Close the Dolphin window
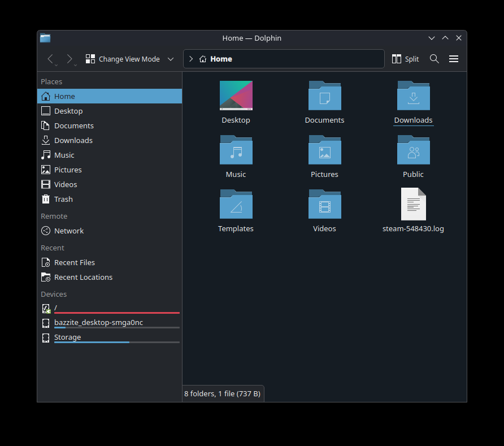 (x=459, y=38)
